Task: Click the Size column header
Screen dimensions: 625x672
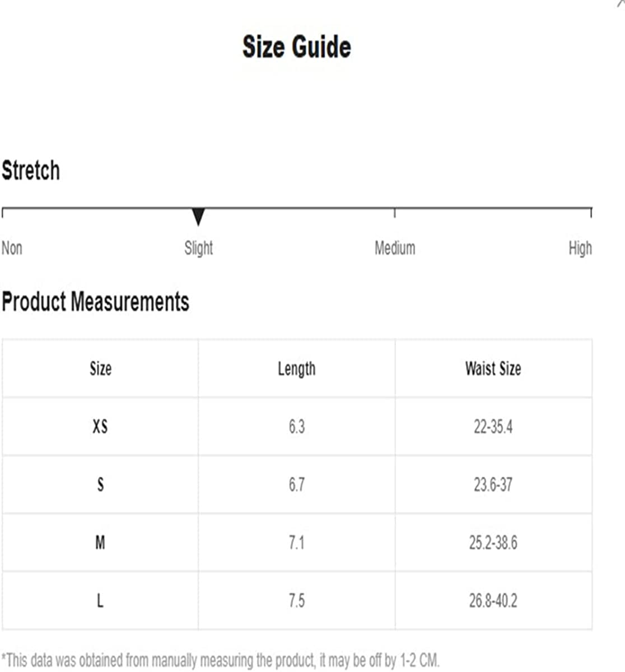Action: pyautogui.click(x=101, y=368)
